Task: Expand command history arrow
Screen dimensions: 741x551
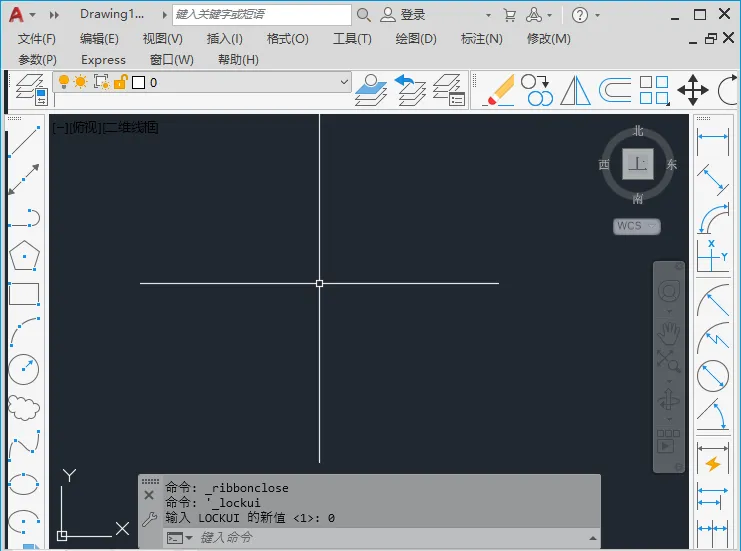Action: [x=593, y=538]
